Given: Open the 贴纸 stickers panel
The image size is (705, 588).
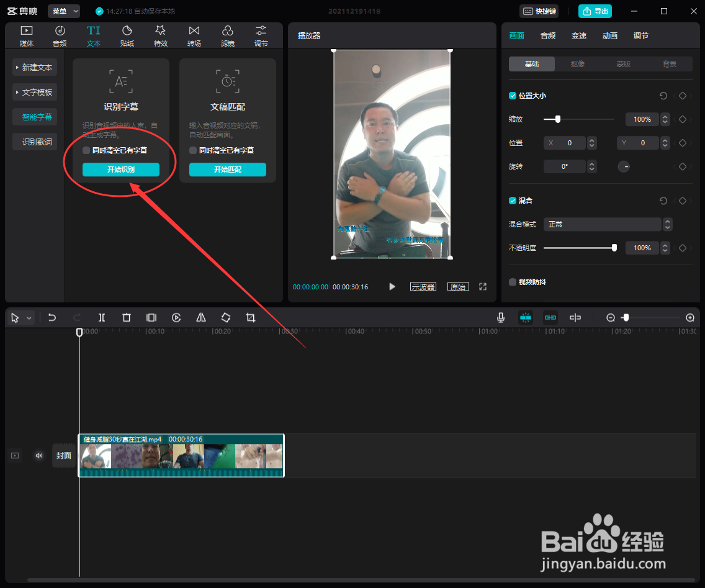Looking at the screenshot, I should click(127, 36).
